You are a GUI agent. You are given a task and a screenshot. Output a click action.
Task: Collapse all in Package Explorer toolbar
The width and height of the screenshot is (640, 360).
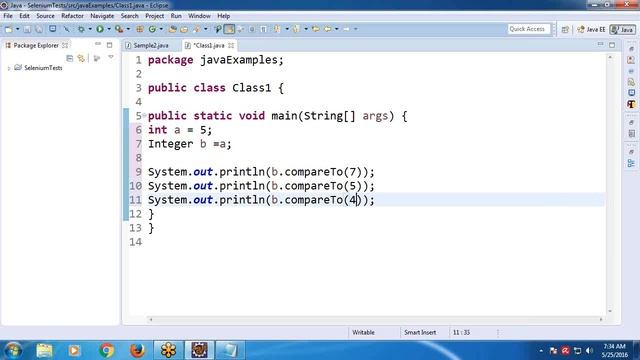[69, 58]
